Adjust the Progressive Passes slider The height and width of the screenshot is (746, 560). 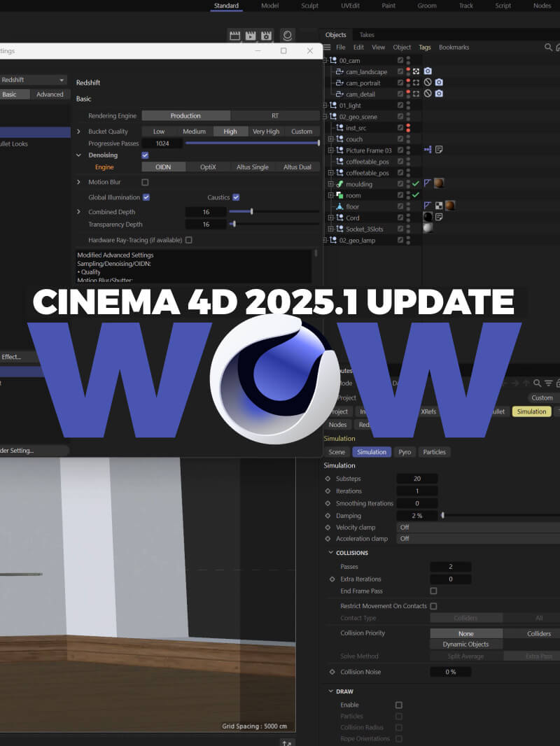[252, 143]
